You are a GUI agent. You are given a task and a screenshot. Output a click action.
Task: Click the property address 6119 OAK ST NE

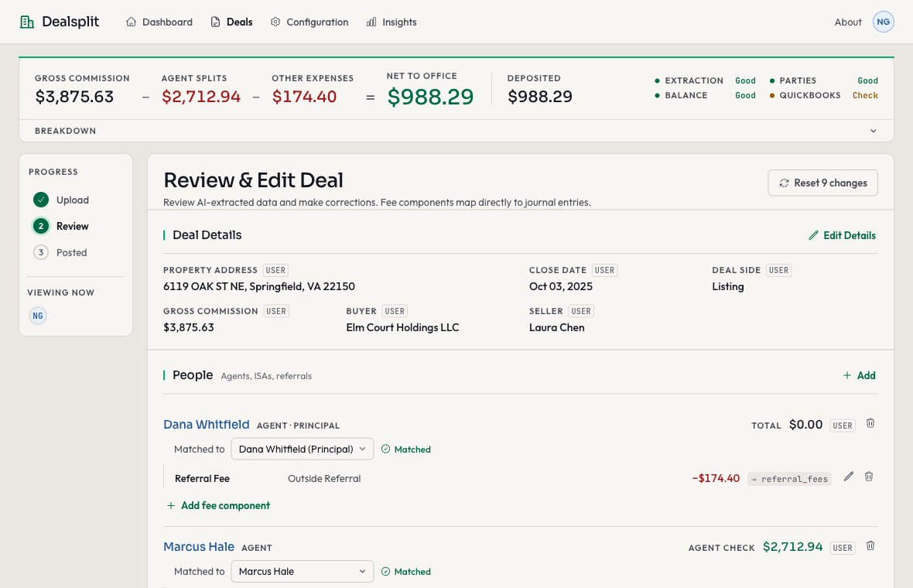(x=259, y=286)
